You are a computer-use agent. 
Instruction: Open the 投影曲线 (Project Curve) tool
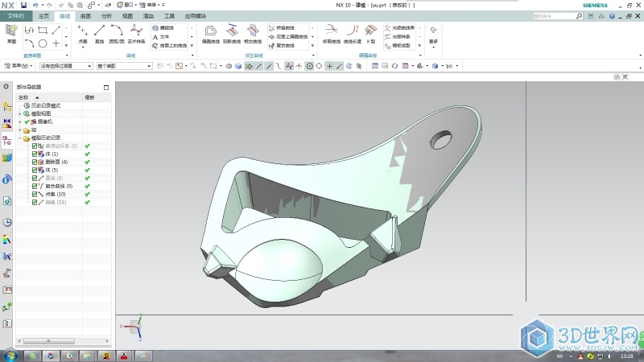[232, 34]
